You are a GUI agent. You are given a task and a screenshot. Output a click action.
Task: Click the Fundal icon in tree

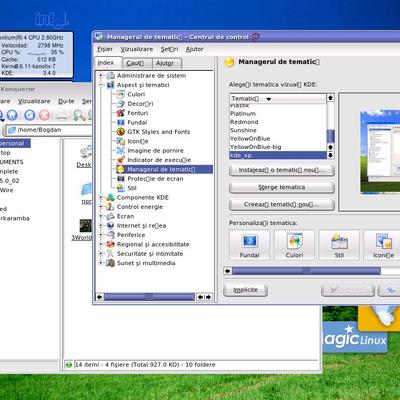tap(121, 122)
